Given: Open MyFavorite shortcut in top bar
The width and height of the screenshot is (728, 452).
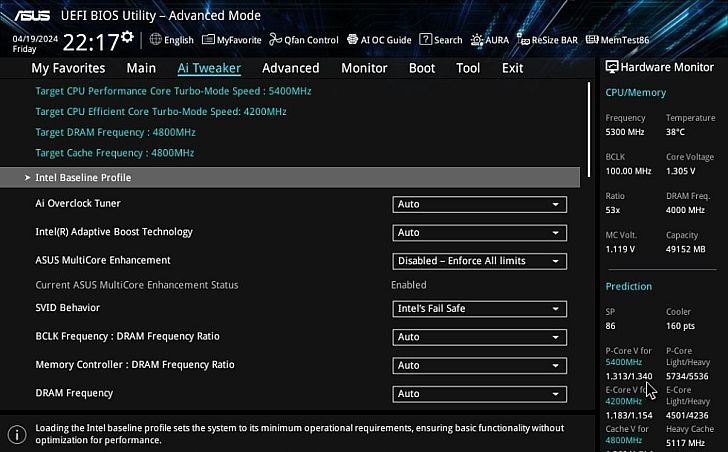Looking at the screenshot, I should pyautogui.click(x=231, y=40).
